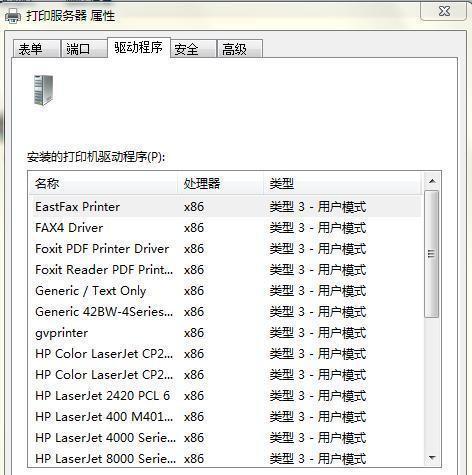472x475 pixels.
Task: Select Generic / Text Only driver
Action: (225, 291)
